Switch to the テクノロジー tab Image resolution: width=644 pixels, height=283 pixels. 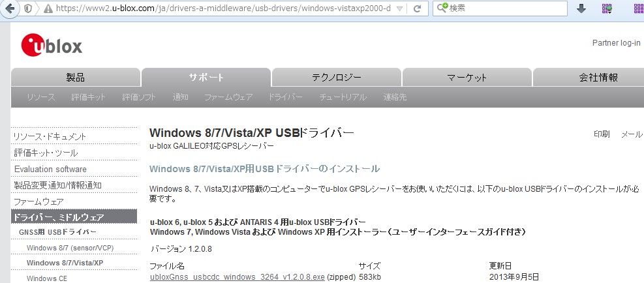(336, 77)
